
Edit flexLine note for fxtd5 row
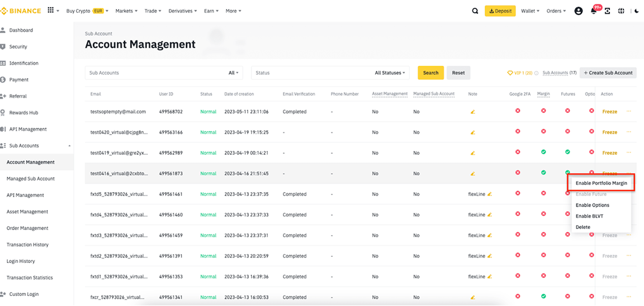point(490,194)
